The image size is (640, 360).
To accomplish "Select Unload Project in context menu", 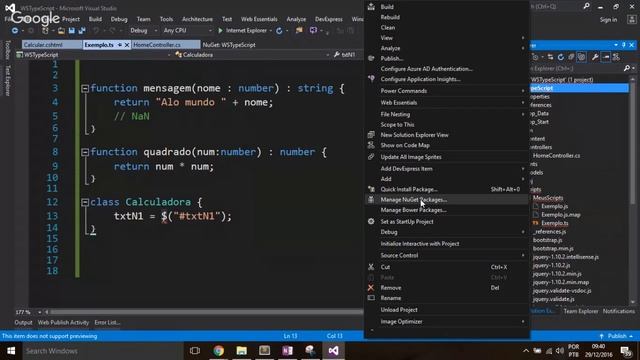I will coord(447,310).
